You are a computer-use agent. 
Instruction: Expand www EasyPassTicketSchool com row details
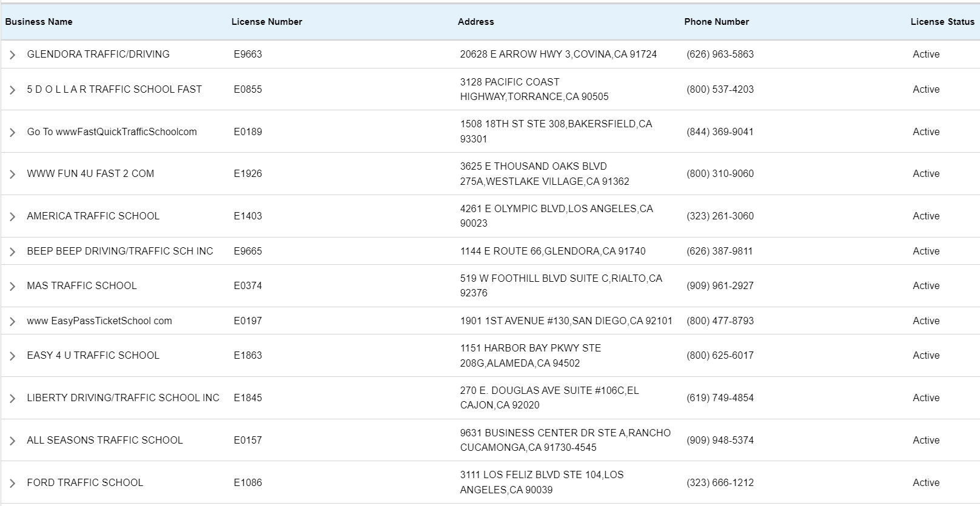[x=12, y=321]
